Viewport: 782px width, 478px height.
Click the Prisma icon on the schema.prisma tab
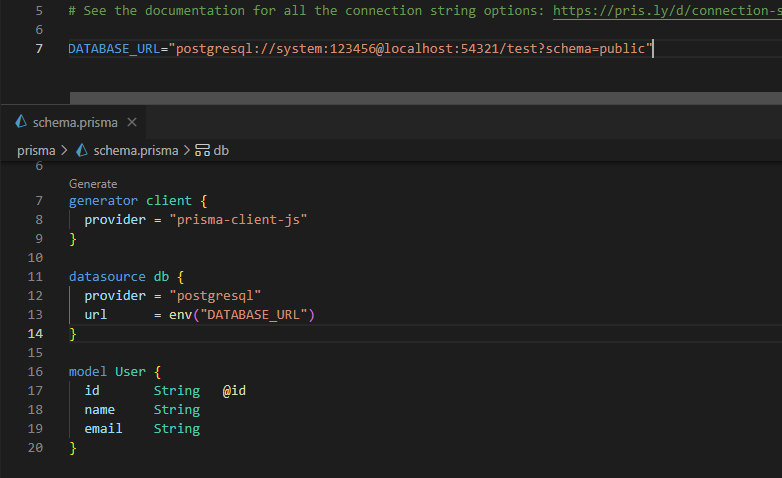pos(21,122)
